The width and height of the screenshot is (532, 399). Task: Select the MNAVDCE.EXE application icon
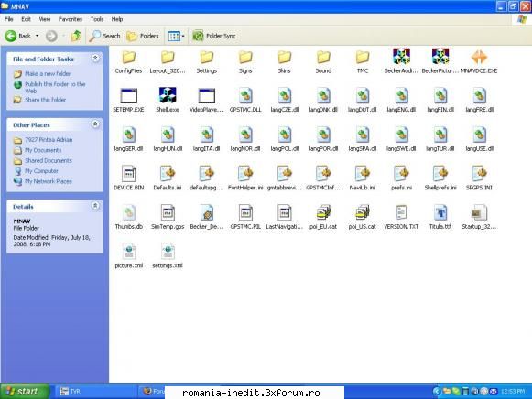tap(479, 57)
